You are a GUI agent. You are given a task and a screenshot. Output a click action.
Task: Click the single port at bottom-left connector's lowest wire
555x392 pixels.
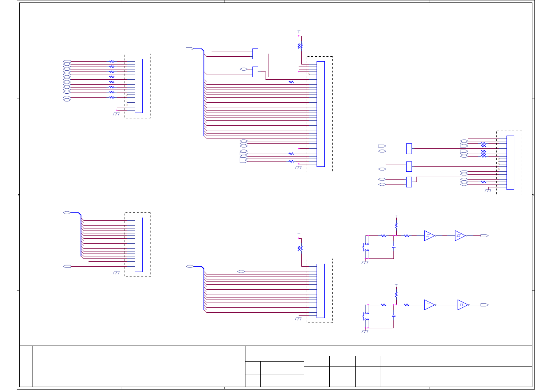(x=67, y=267)
